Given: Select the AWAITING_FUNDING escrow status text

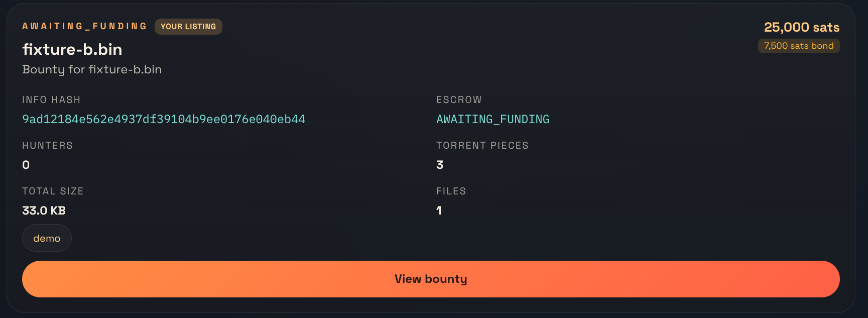Looking at the screenshot, I should (492, 119).
